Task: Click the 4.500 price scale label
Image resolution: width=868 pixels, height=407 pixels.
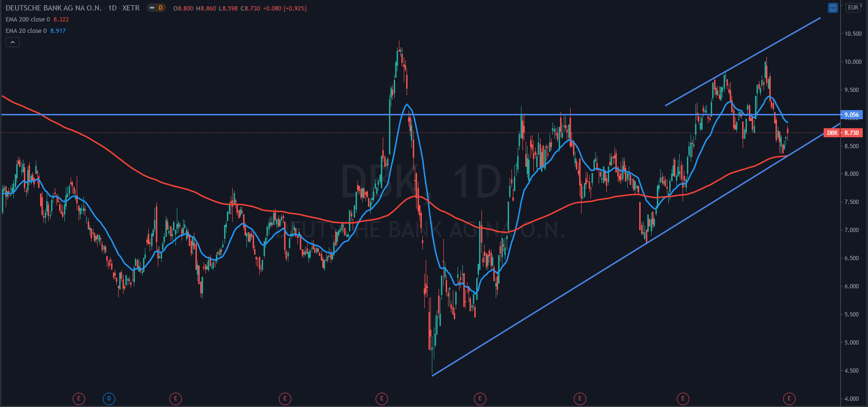Action: click(x=853, y=371)
